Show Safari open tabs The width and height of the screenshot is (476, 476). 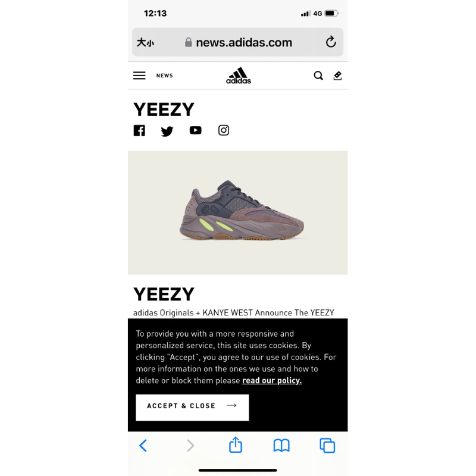point(327,446)
